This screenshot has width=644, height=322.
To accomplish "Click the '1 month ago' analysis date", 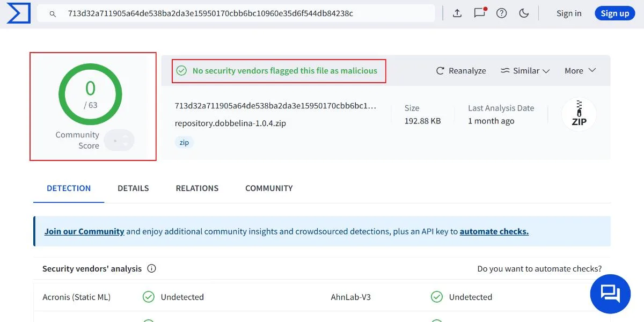I will click(491, 121).
